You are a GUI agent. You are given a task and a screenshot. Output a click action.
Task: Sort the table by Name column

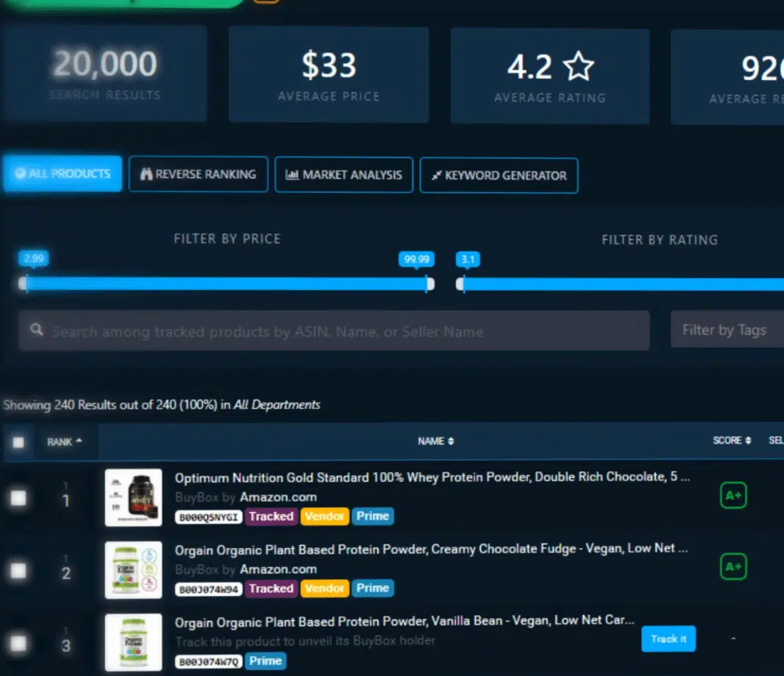coord(435,441)
